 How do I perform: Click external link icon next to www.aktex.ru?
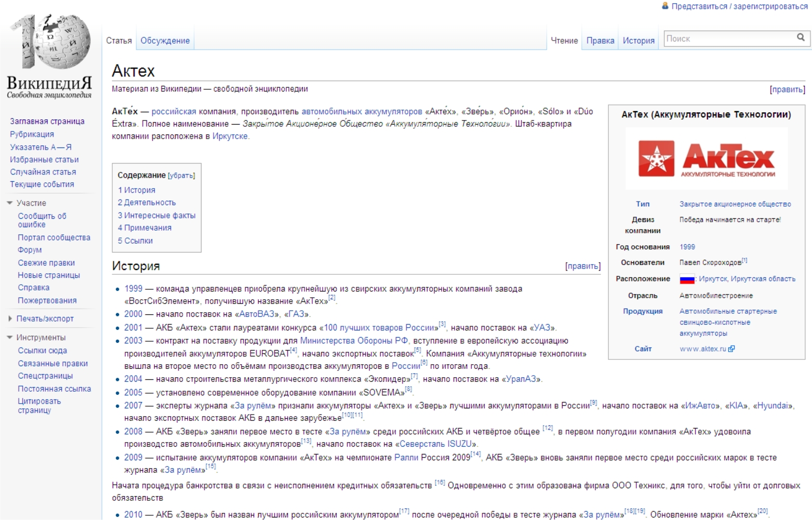coord(731,349)
